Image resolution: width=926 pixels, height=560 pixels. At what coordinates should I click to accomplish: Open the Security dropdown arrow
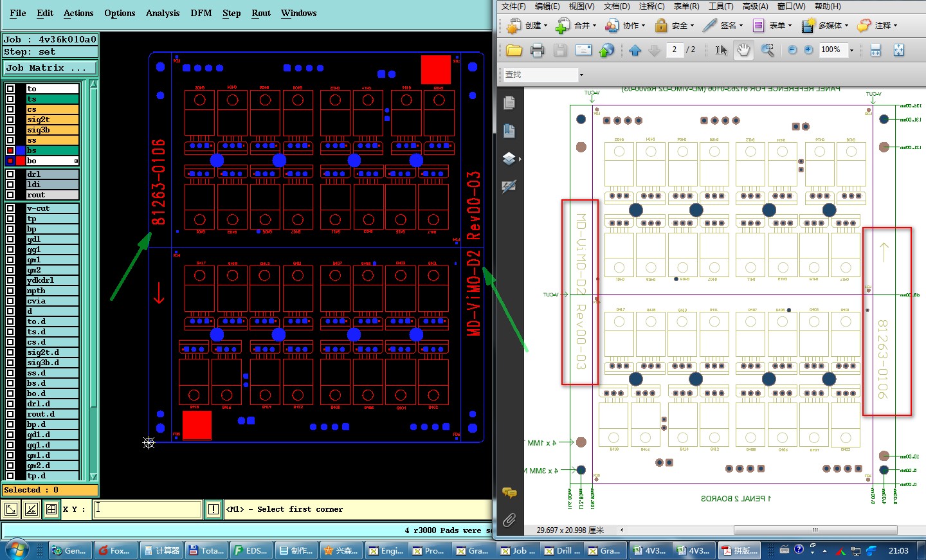[x=692, y=26]
